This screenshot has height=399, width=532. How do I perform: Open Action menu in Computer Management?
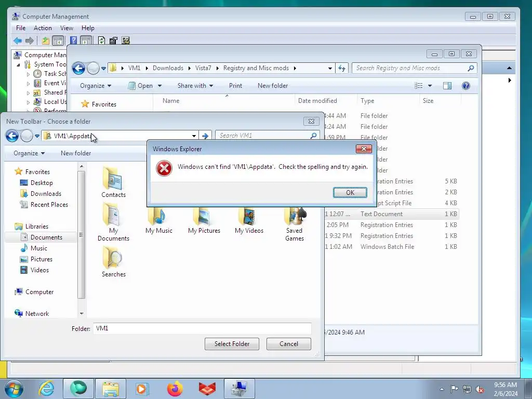pyautogui.click(x=43, y=28)
